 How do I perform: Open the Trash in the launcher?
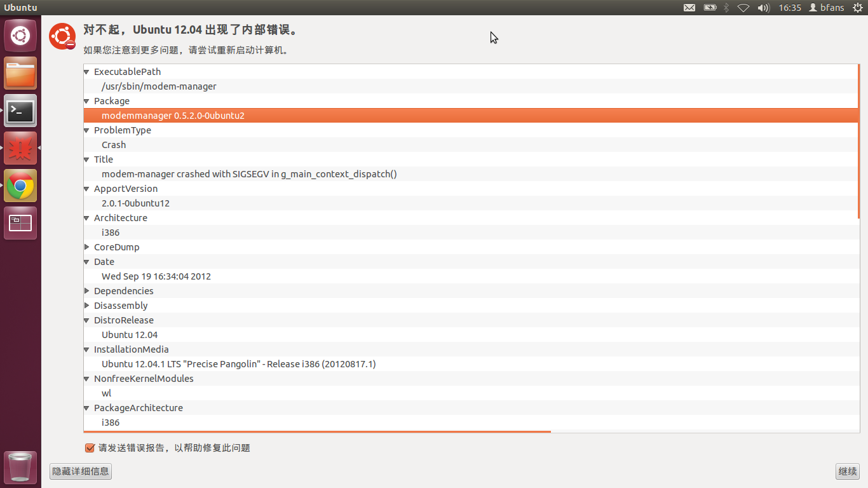point(20,468)
